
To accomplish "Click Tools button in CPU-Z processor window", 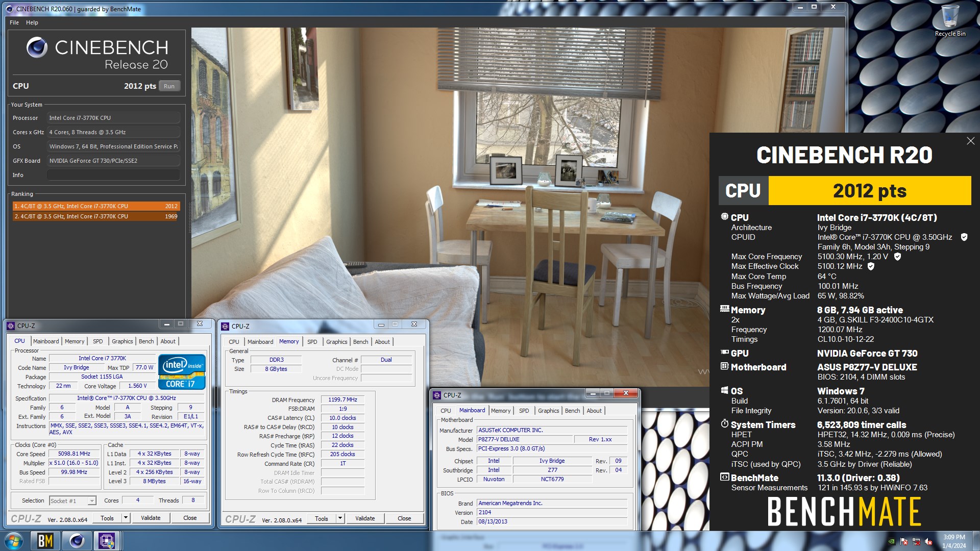I will 107,518.
